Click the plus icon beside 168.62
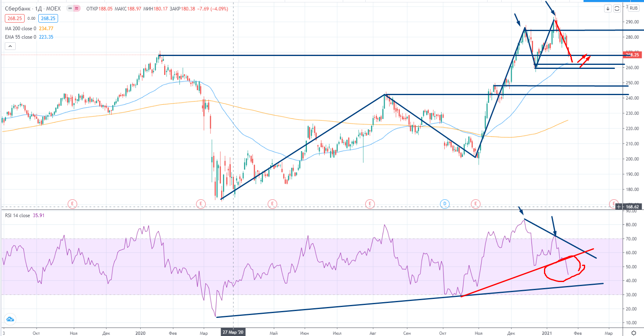The width and height of the screenshot is (644, 336). tap(619, 207)
